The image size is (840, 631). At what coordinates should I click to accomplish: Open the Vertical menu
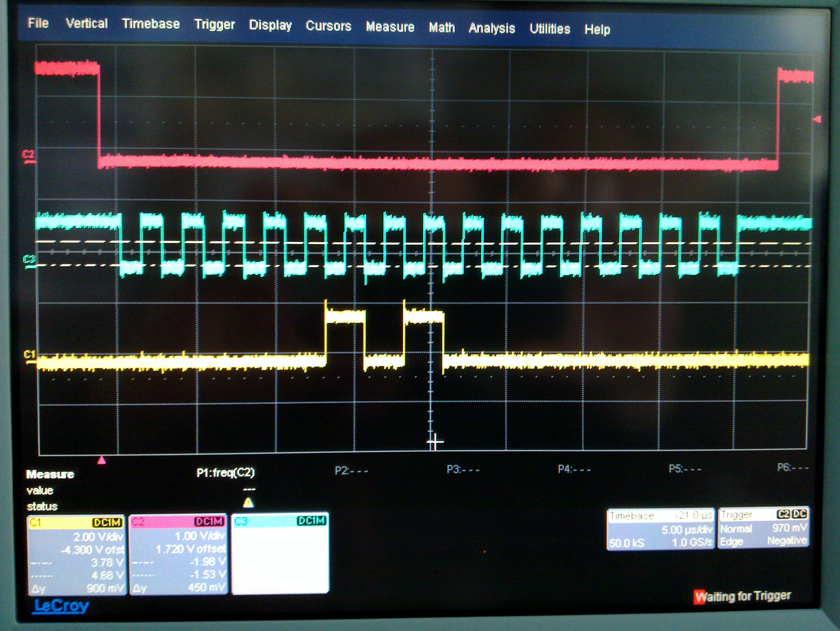point(87,23)
